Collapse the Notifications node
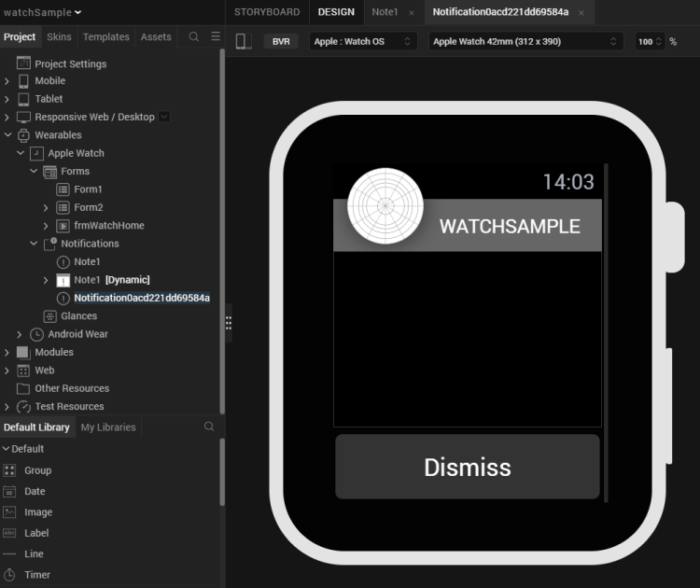 34,244
